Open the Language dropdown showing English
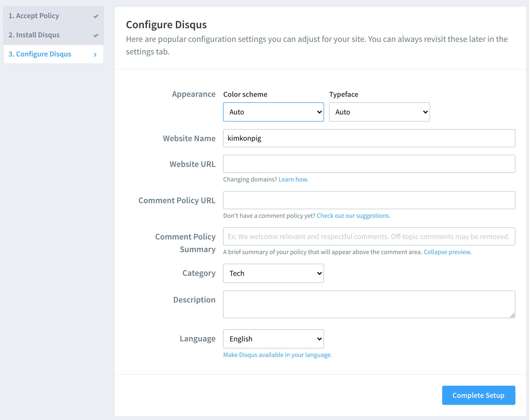The width and height of the screenshot is (529, 420). point(274,339)
